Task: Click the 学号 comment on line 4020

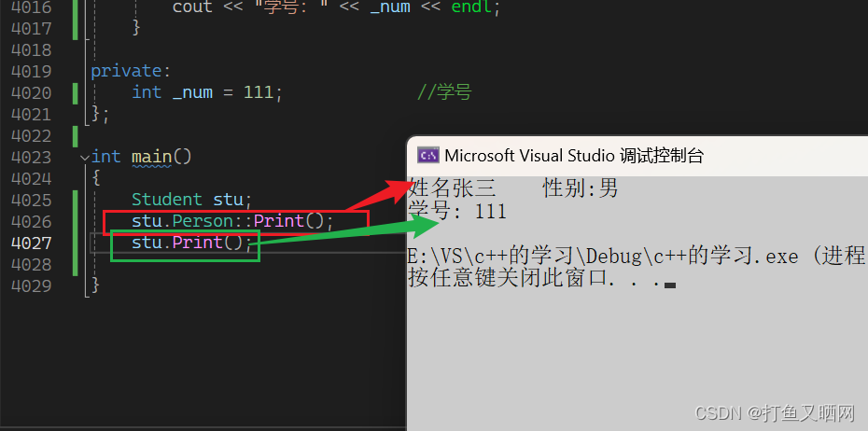Action: coord(444,92)
